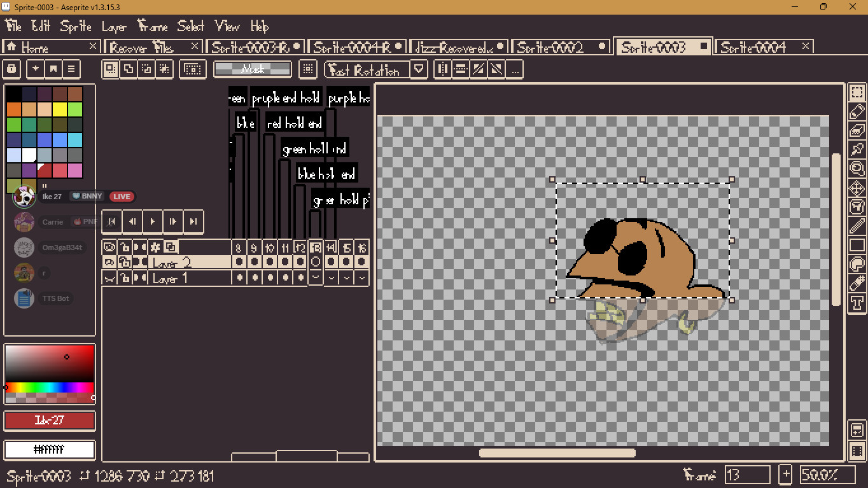Toggle visibility of Layer 2

109,262
